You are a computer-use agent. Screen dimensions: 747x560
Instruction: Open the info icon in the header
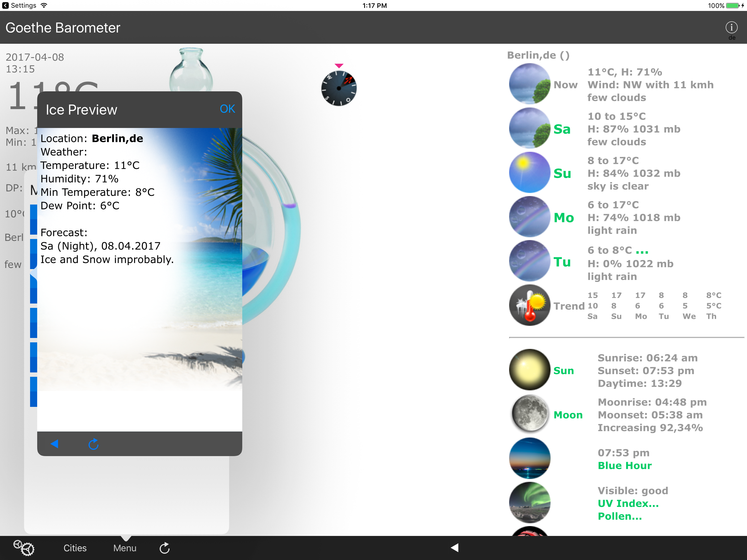(x=731, y=28)
